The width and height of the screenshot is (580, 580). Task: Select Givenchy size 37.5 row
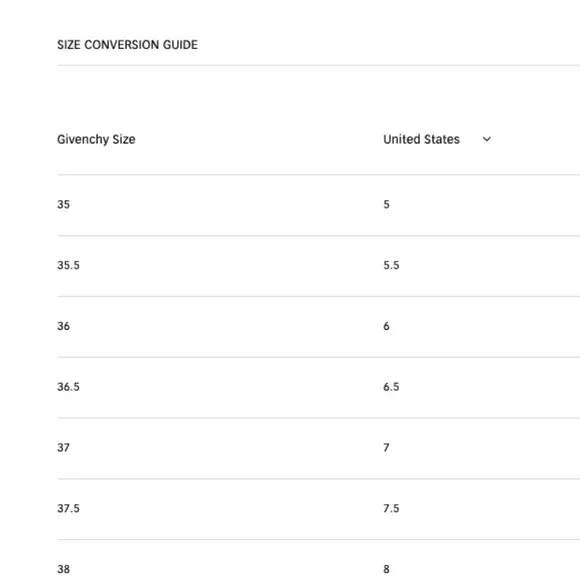tap(318, 509)
